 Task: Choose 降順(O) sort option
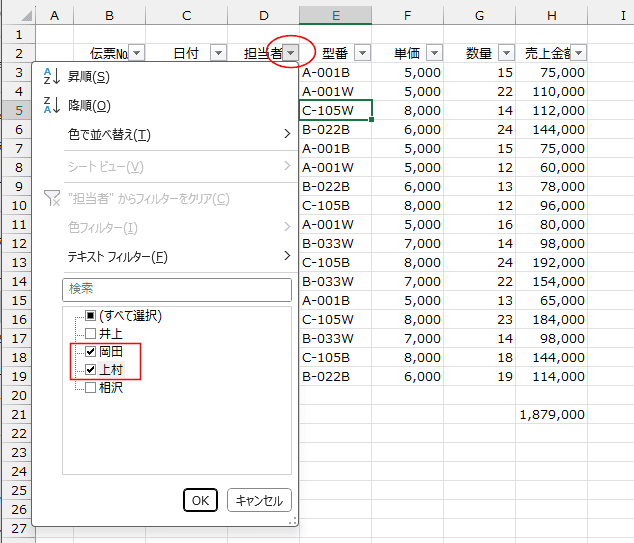[165, 106]
